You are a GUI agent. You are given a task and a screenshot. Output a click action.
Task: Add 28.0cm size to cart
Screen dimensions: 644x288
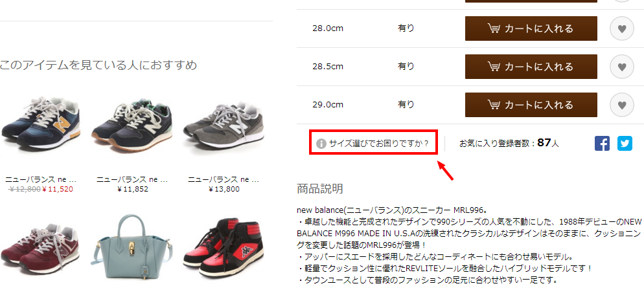pos(531,28)
